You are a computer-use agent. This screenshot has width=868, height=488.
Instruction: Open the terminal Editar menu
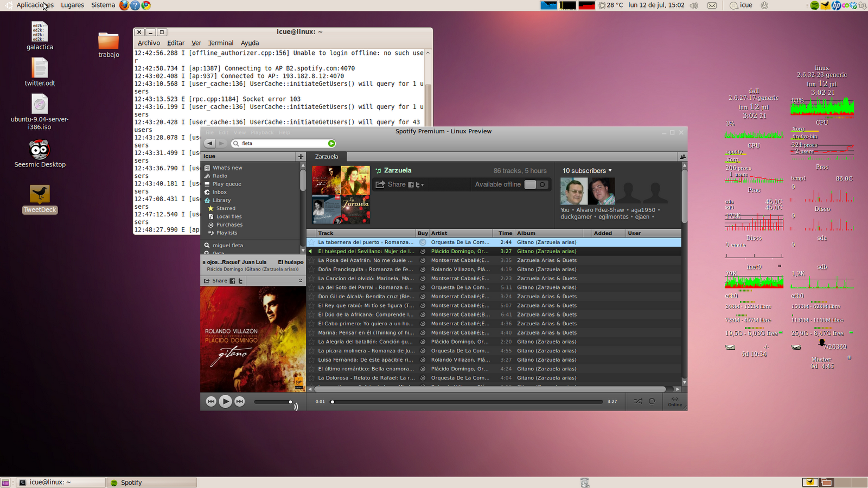pyautogui.click(x=176, y=43)
